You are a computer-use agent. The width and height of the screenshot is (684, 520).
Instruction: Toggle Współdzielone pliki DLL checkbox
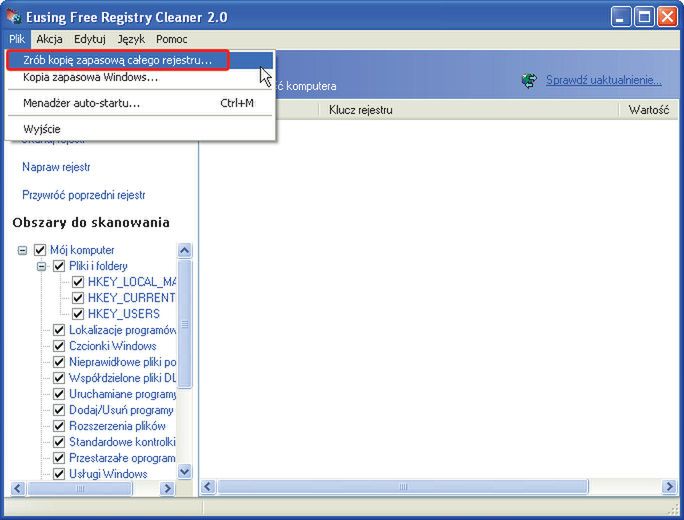click(59, 378)
